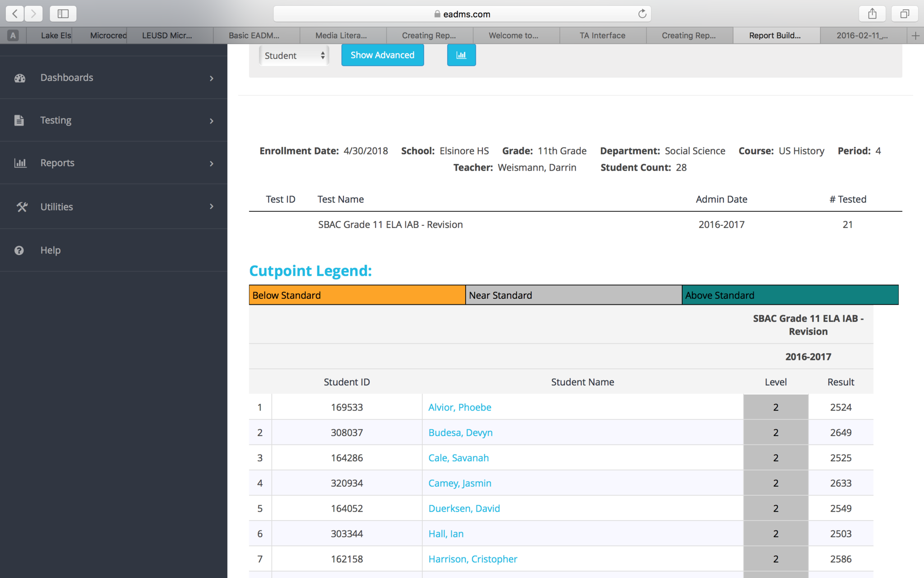
Task: Click the Testing document icon
Action: [19, 120]
